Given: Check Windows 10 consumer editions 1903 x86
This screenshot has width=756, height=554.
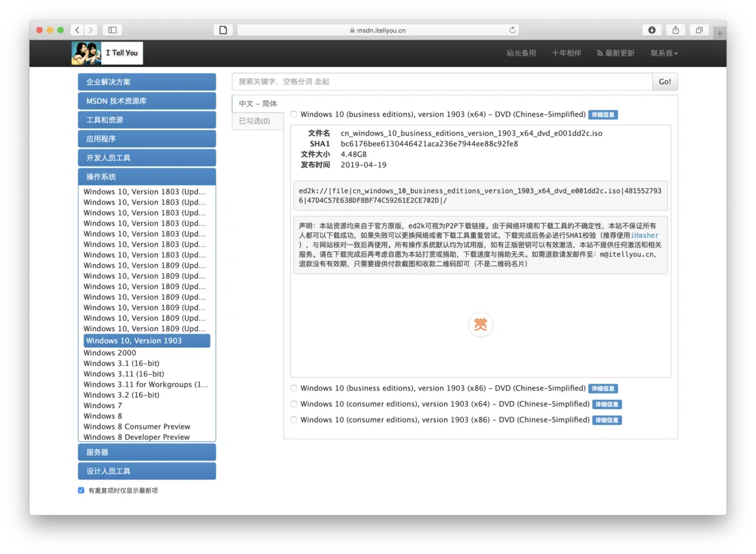Looking at the screenshot, I should (x=294, y=420).
